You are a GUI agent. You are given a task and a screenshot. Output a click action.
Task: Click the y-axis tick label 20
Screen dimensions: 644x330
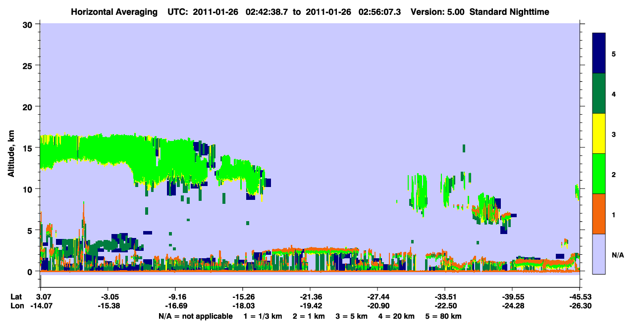pyautogui.click(x=29, y=107)
